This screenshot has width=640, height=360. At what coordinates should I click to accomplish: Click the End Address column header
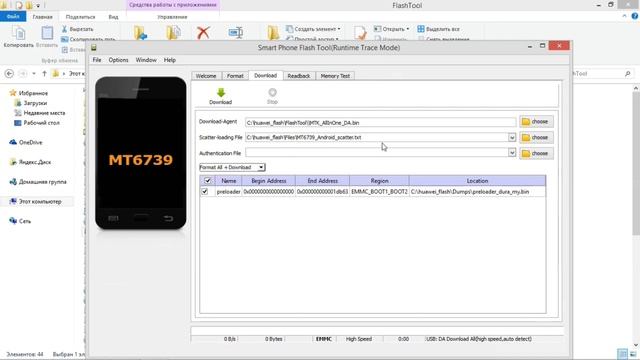pos(322,180)
